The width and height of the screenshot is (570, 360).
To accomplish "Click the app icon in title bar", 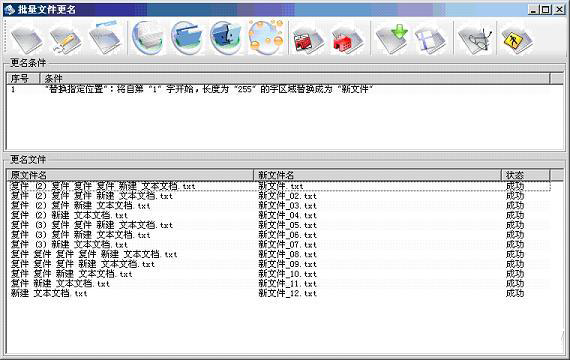I will click(9, 9).
